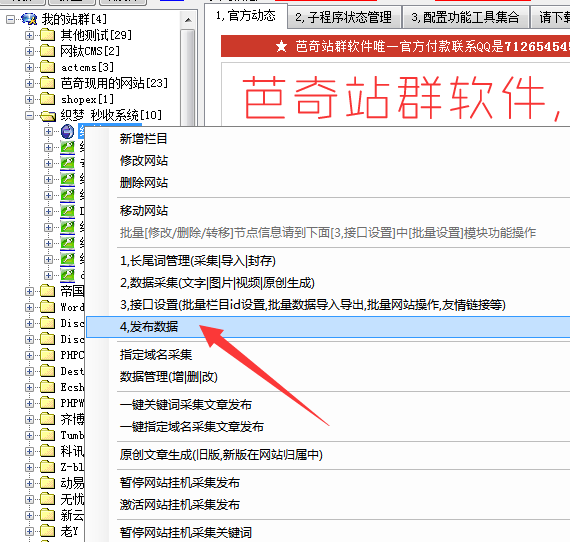Switch to 1,官方动态 tab
This screenshot has height=542, width=570.
(246, 16)
